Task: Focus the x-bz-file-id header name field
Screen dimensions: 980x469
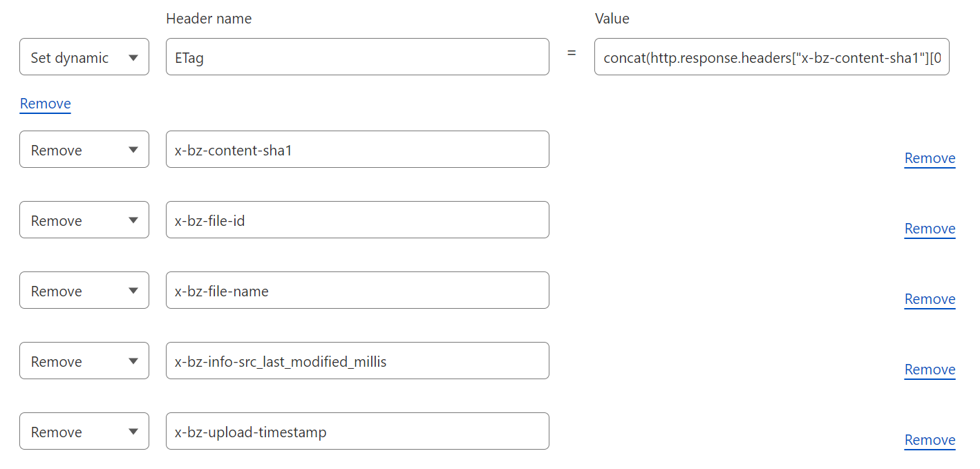Action: tap(357, 220)
